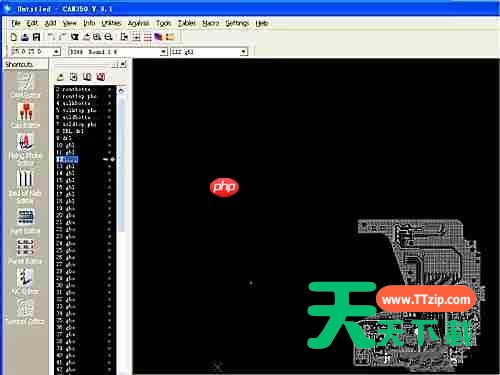This screenshot has height=375, width=500.
Task: Click the PCB artwork in the canvas
Action: [417, 295]
